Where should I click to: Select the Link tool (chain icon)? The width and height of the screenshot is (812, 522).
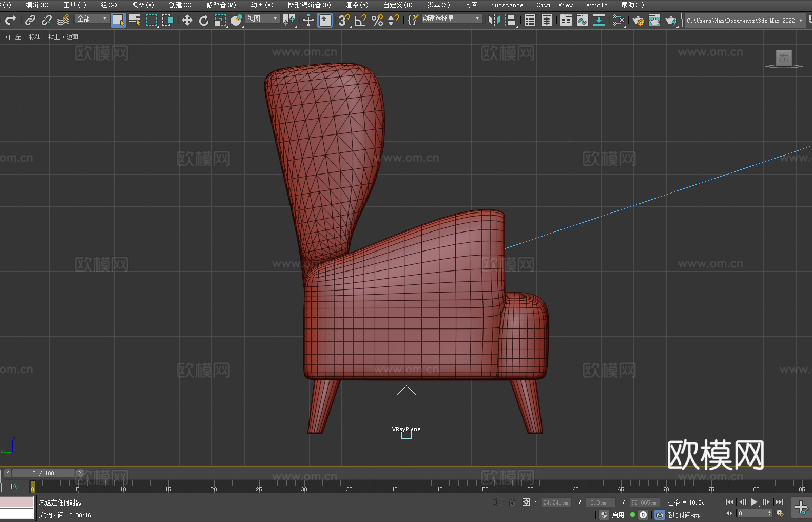coord(30,20)
